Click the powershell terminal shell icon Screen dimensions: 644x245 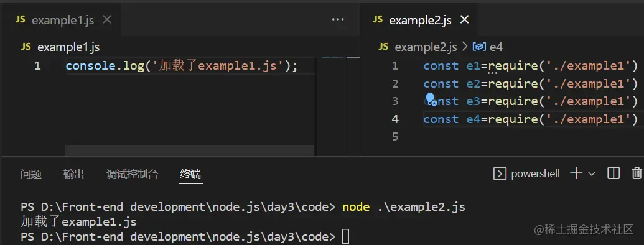click(499, 173)
